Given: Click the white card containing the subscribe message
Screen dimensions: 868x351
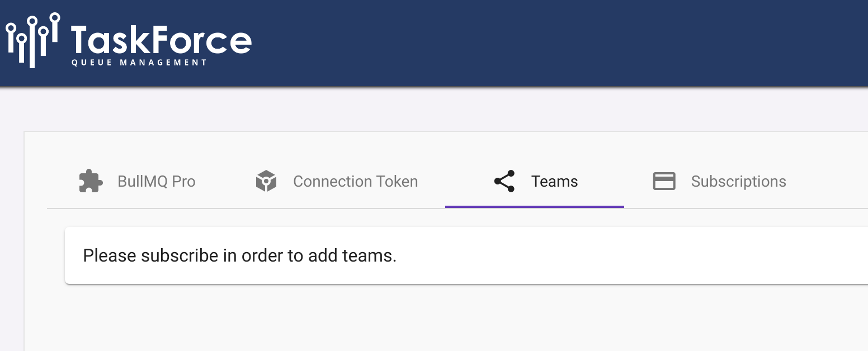Looking at the screenshot, I should 391,255.
